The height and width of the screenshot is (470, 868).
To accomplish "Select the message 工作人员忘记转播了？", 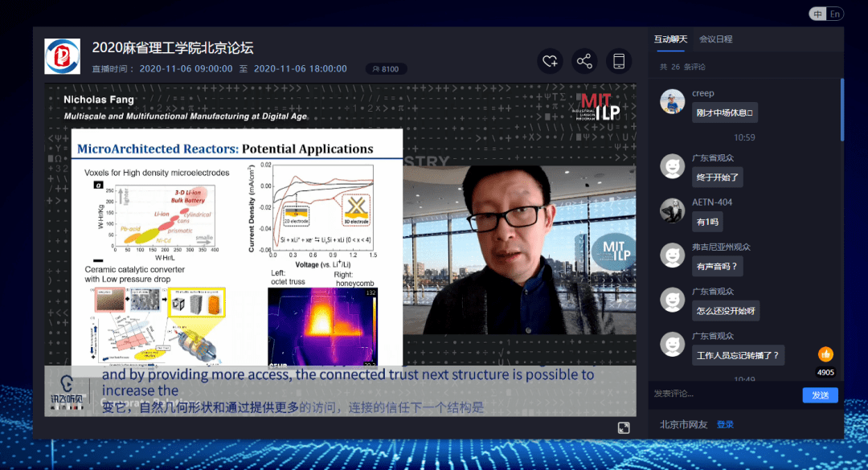I will [738, 355].
